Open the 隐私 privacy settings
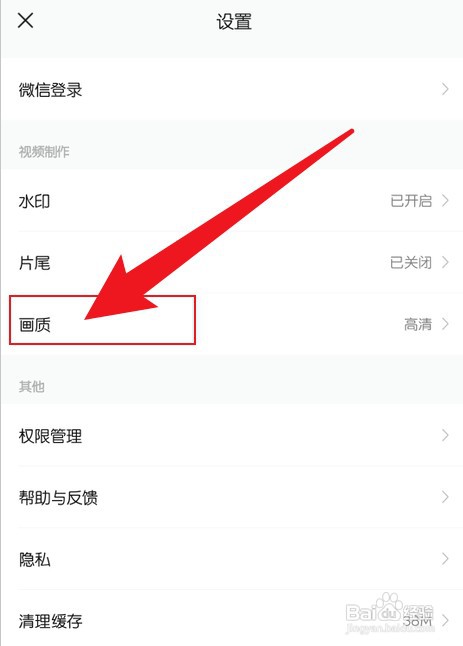The image size is (463, 646). coord(232,559)
